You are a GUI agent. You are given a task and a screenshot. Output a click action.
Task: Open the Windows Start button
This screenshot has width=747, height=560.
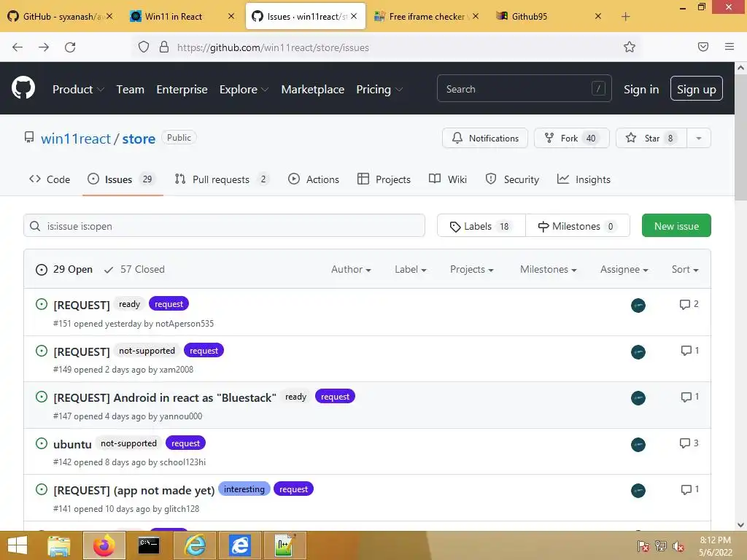(18, 545)
